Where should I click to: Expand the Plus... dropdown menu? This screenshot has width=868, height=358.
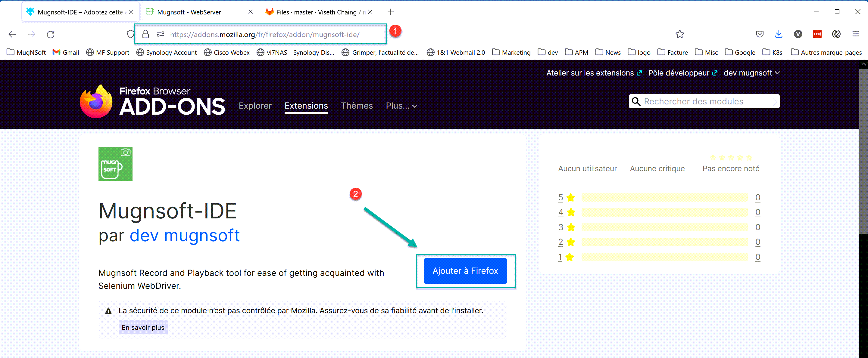click(402, 106)
